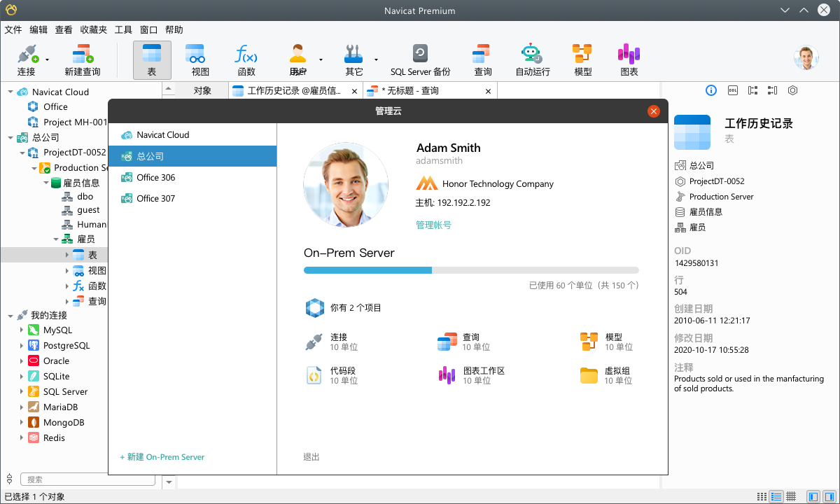840x504 pixels.
Task: Collapse the Navicat Cloud tree node
Action: tap(10, 92)
